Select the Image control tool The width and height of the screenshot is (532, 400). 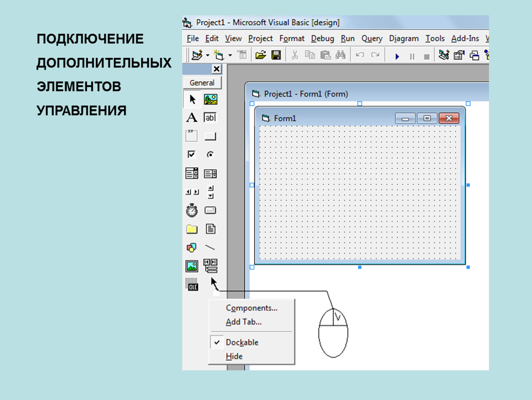(192, 266)
